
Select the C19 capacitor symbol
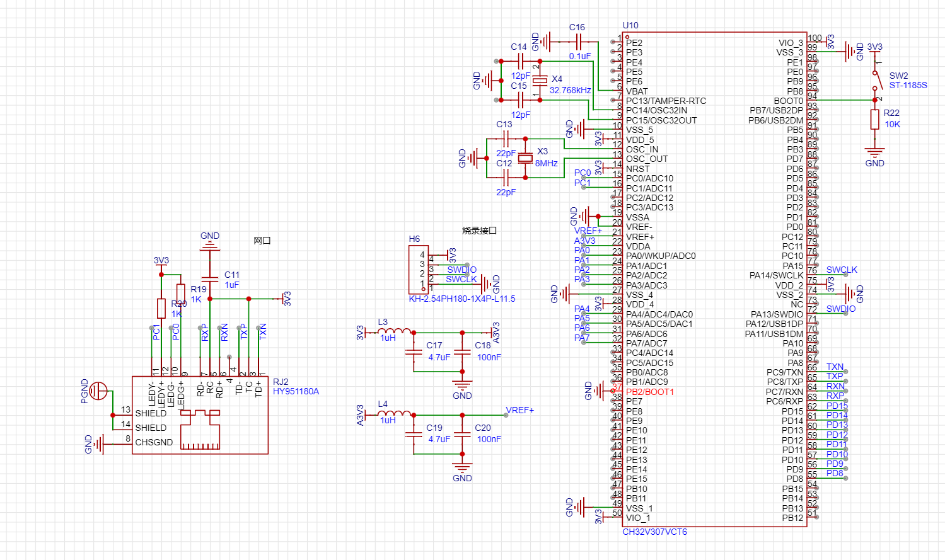pos(414,435)
